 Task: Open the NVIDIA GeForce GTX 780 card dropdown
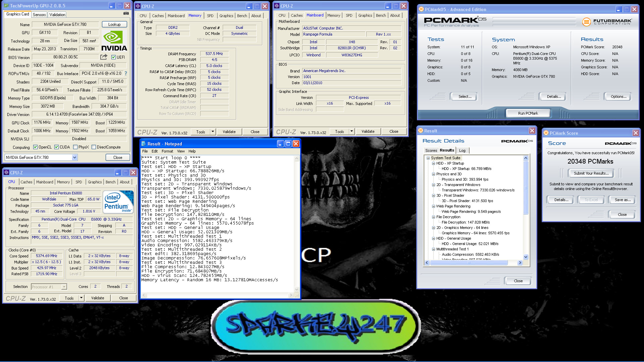74,158
